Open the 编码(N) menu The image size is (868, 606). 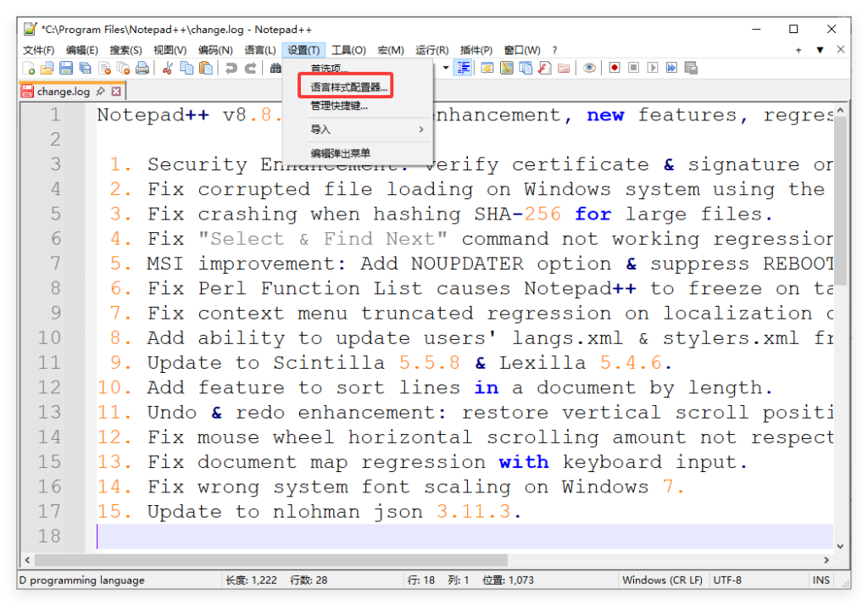point(215,50)
